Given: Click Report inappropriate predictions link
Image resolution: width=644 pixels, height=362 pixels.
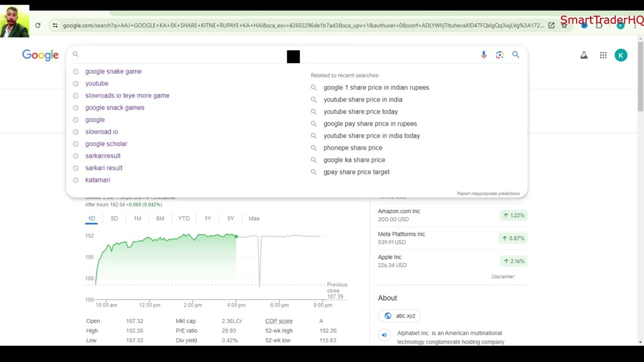Looking at the screenshot, I should click(488, 194).
